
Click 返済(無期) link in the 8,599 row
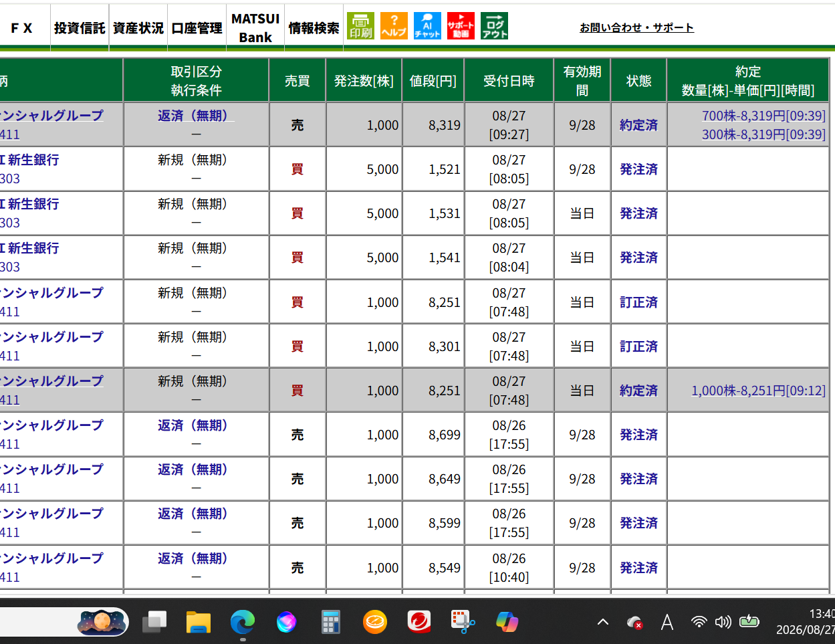tap(196, 514)
